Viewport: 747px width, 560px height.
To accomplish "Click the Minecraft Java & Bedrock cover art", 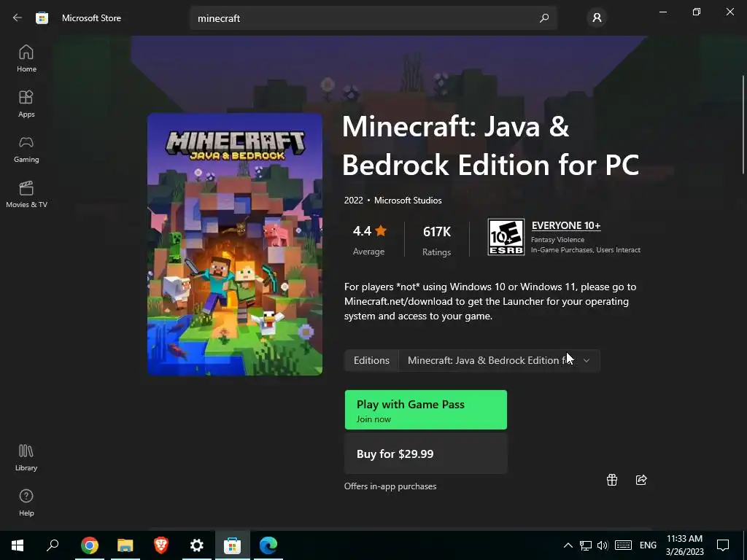I will click(x=235, y=244).
